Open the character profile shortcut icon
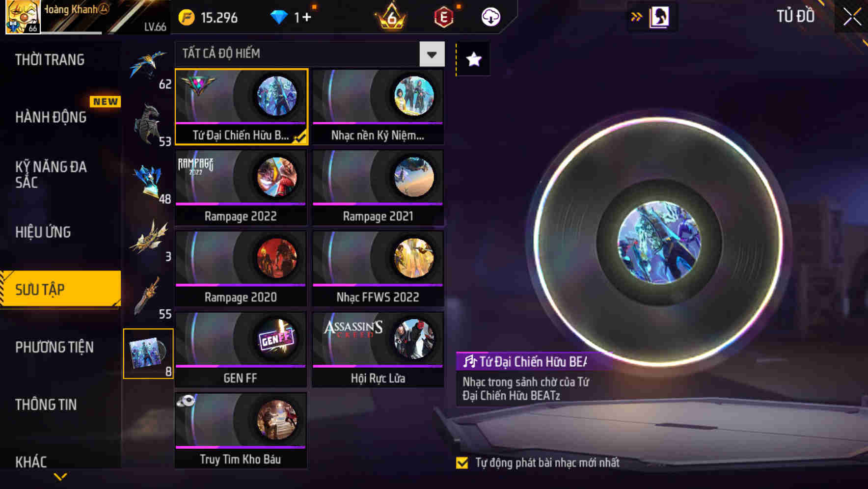 pos(659,17)
